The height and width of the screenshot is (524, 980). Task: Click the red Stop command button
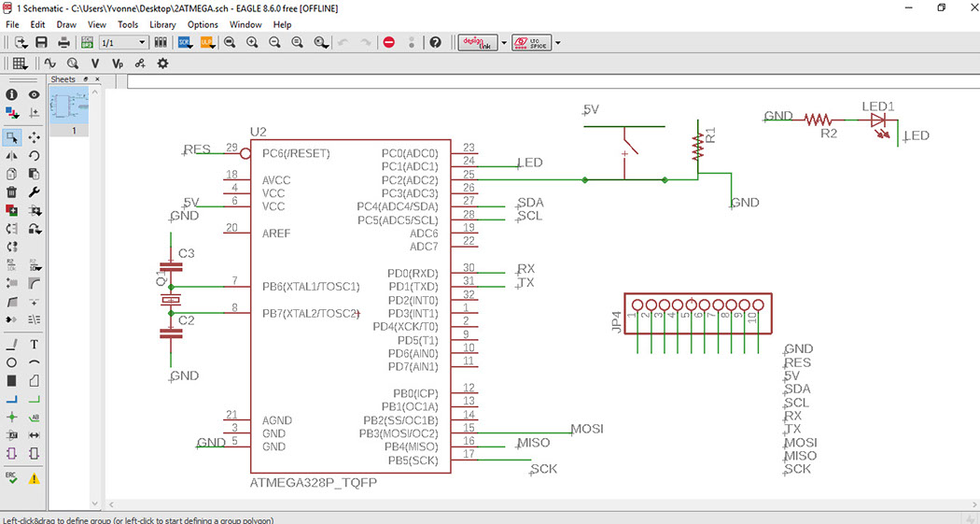[389, 43]
